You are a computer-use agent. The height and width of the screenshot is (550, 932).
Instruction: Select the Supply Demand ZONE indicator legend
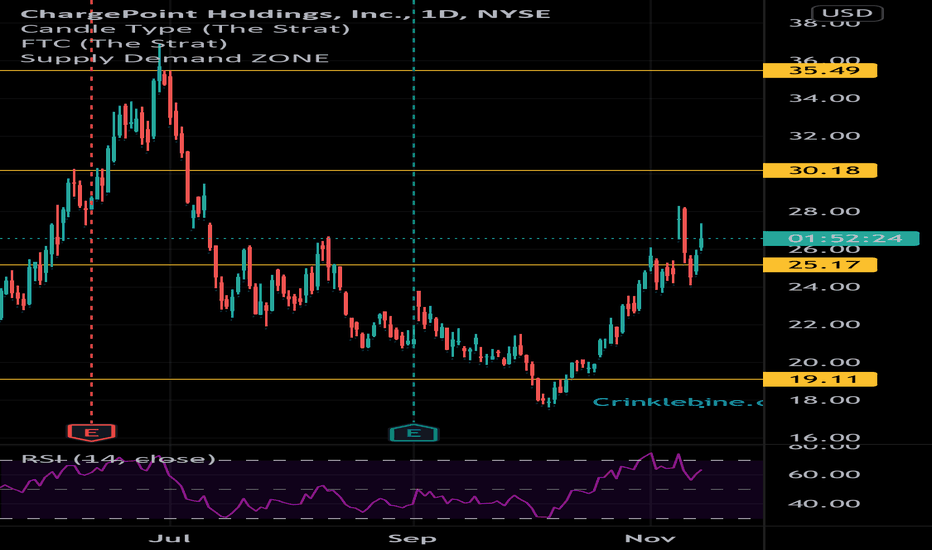point(175,58)
